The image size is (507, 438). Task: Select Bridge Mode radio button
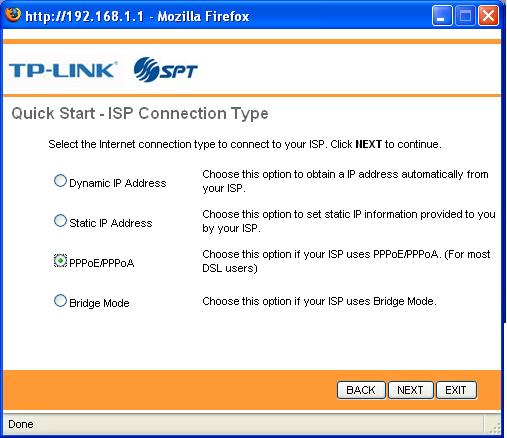(60, 301)
